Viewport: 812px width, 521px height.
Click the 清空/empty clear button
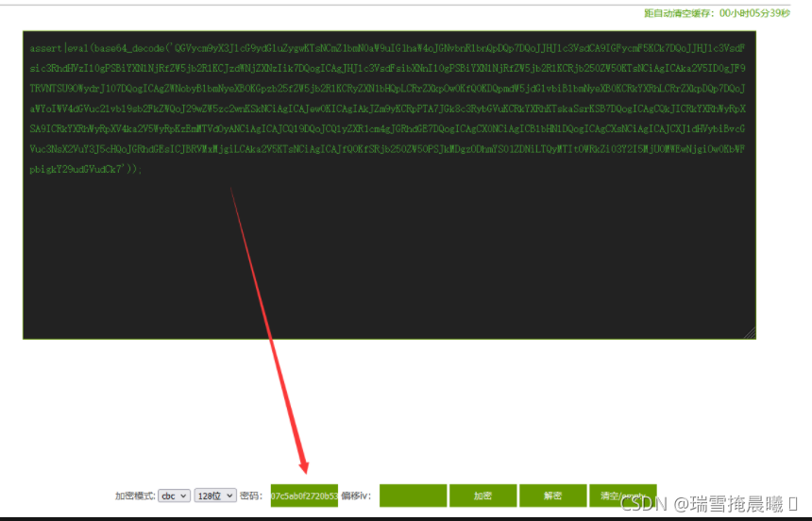(623, 496)
